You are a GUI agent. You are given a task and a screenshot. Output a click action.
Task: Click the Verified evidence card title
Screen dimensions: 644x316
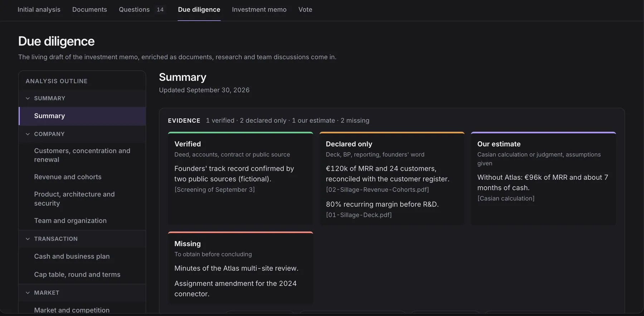(187, 144)
